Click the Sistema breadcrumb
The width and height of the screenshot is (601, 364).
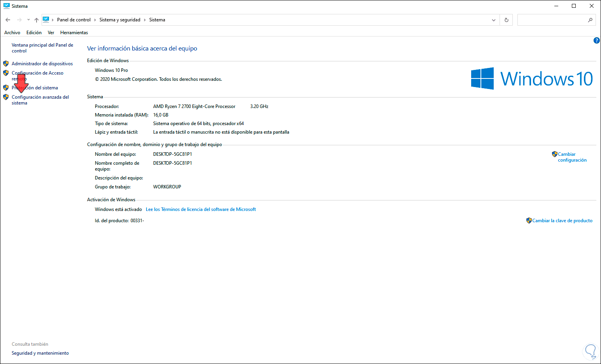tap(157, 20)
